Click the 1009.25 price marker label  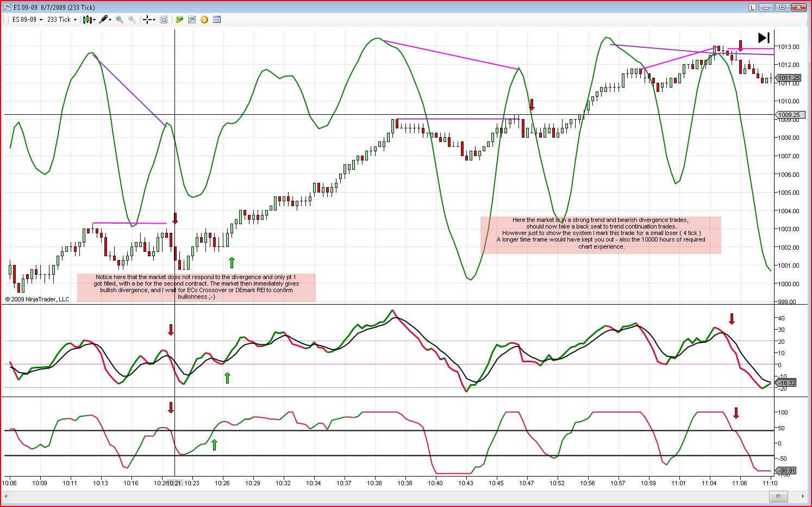[789, 115]
